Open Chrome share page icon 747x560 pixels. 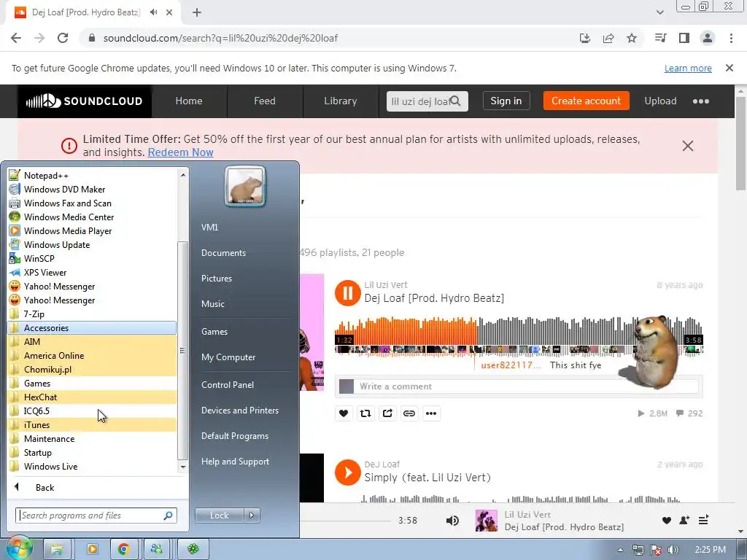click(608, 38)
